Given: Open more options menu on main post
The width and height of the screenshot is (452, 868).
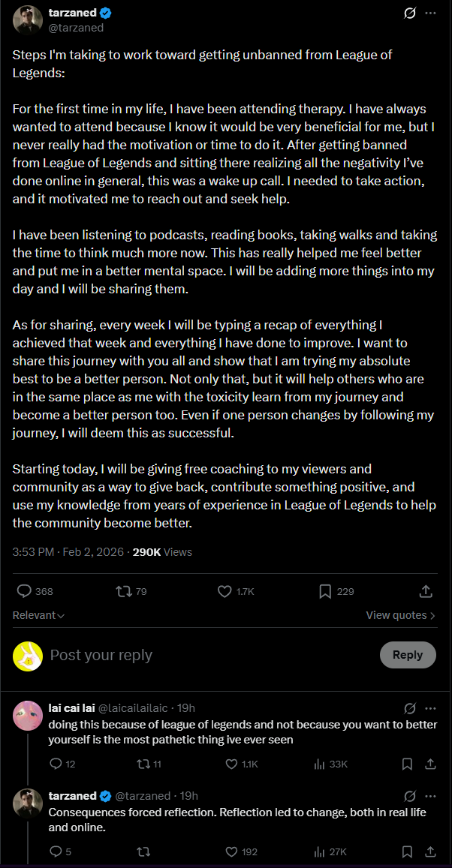Looking at the screenshot, I should pos(430,14).
